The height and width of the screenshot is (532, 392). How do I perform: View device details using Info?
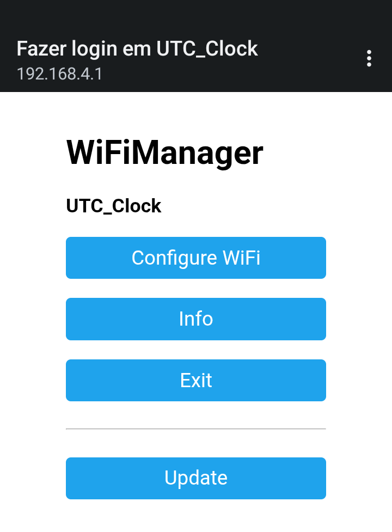[x=196, y=319]
